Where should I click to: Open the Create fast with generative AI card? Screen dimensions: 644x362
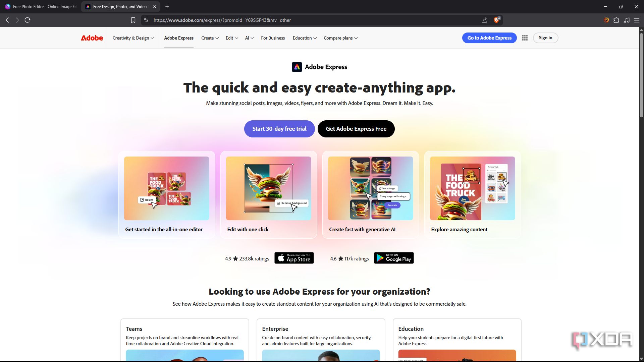(371, 195)
